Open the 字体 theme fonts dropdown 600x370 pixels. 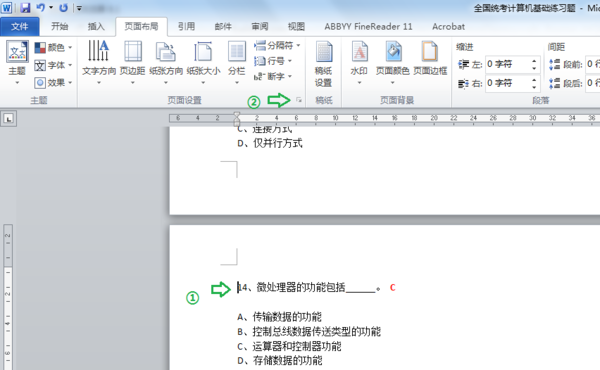point(53,65)
